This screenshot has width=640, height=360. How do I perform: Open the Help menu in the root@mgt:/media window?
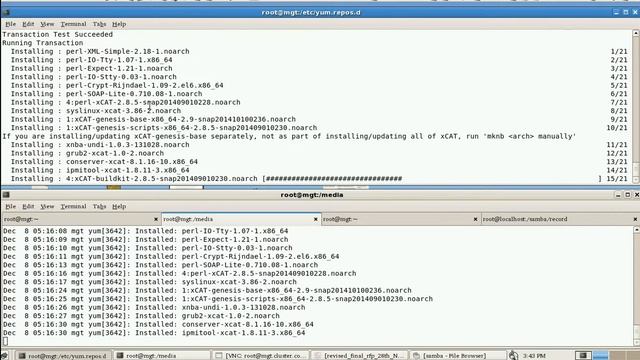(x=119, y=207)
